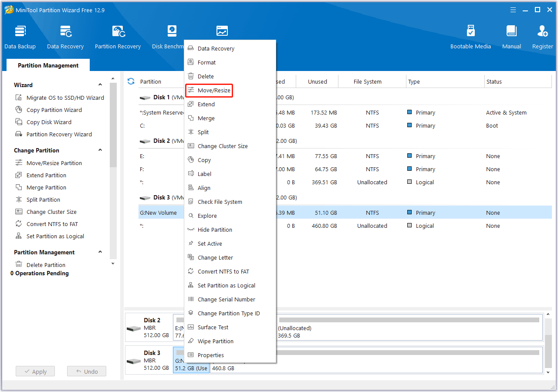Collapse the Change Partition section

(x=100, y=150)
